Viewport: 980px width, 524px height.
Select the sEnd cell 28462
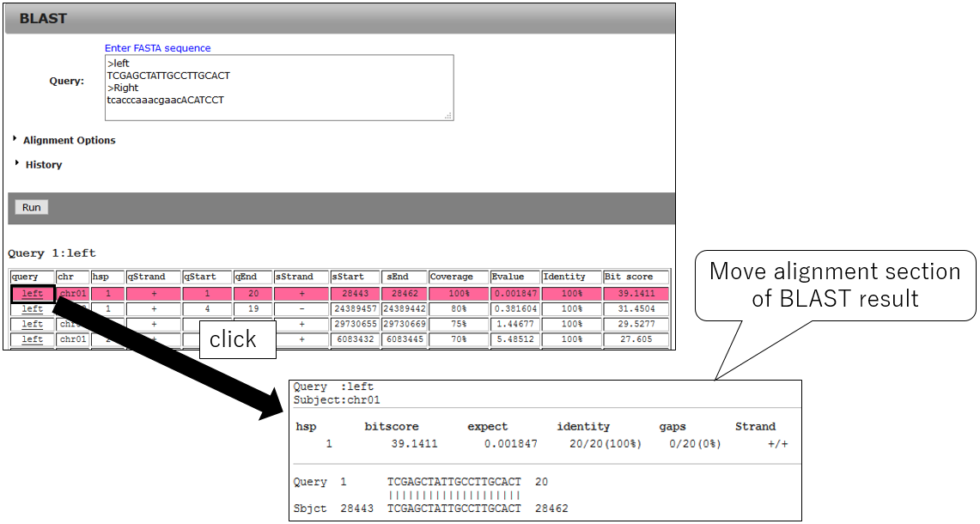click(x=405, y=293)
